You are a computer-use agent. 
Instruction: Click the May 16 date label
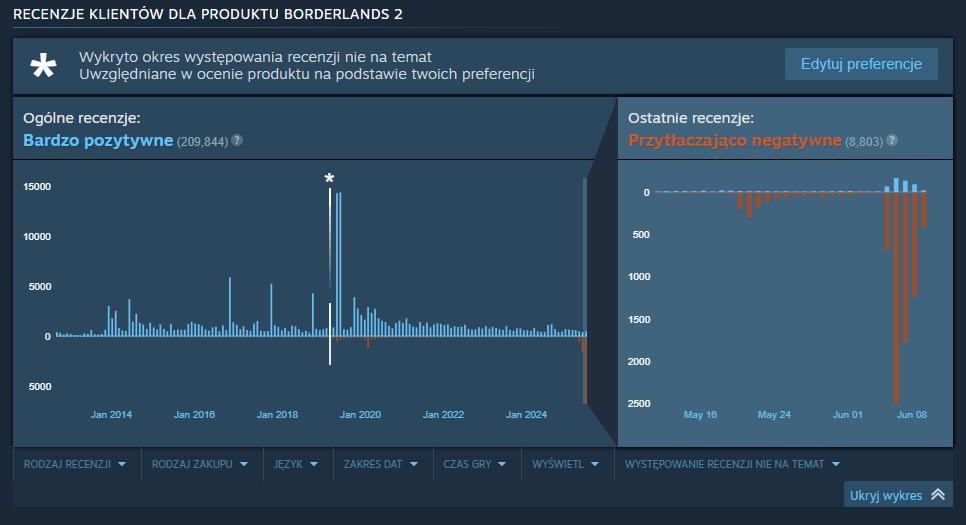pos(700,415)
